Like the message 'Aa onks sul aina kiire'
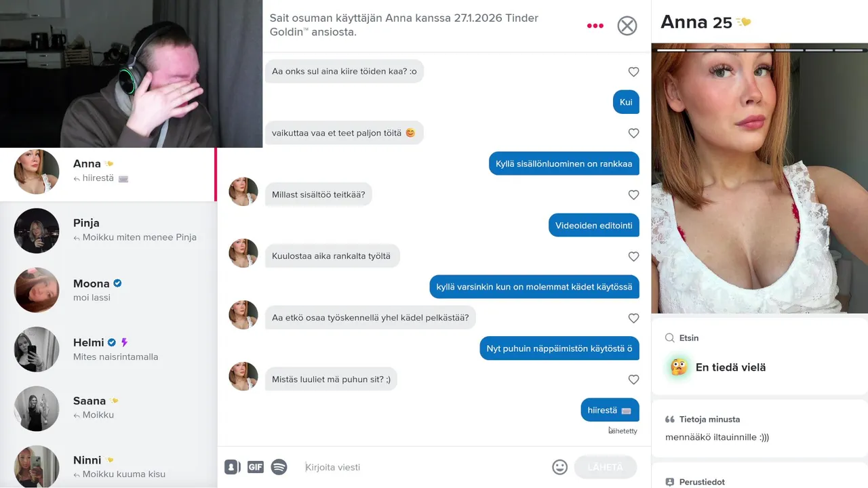868x488 pixels. tap(633, 72)
